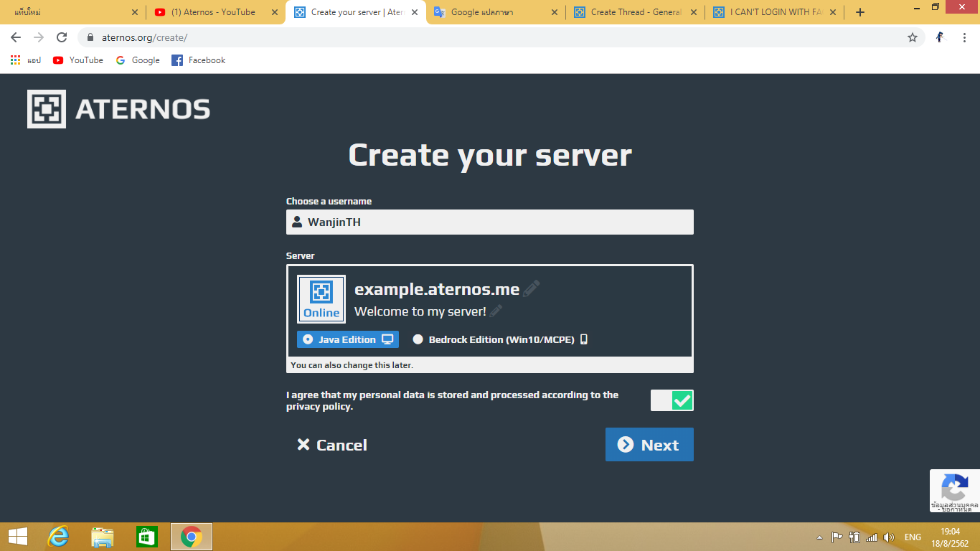Open the Windows Start button
The image size is (980, 551).
pos(18,537)
